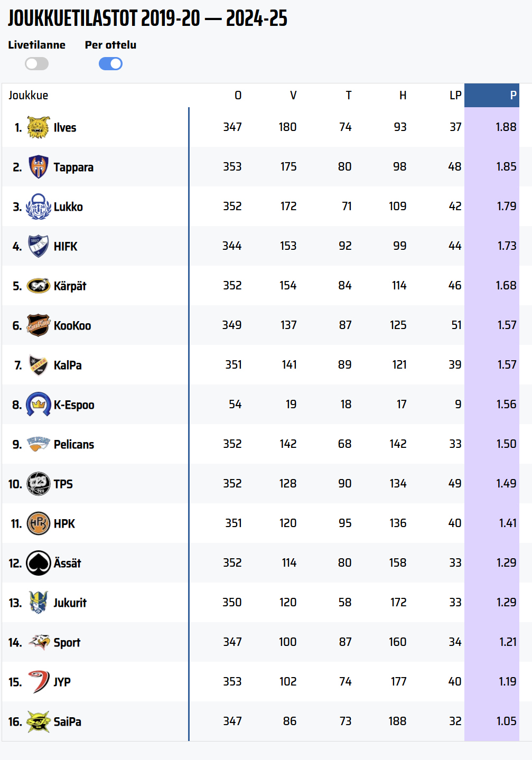
Task: Open the TPS team name link
Action: click(x=63, y=484)
